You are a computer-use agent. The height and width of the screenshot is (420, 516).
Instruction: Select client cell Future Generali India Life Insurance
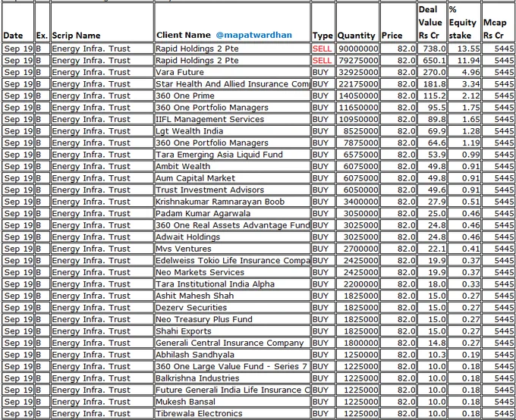pos(232,390)
